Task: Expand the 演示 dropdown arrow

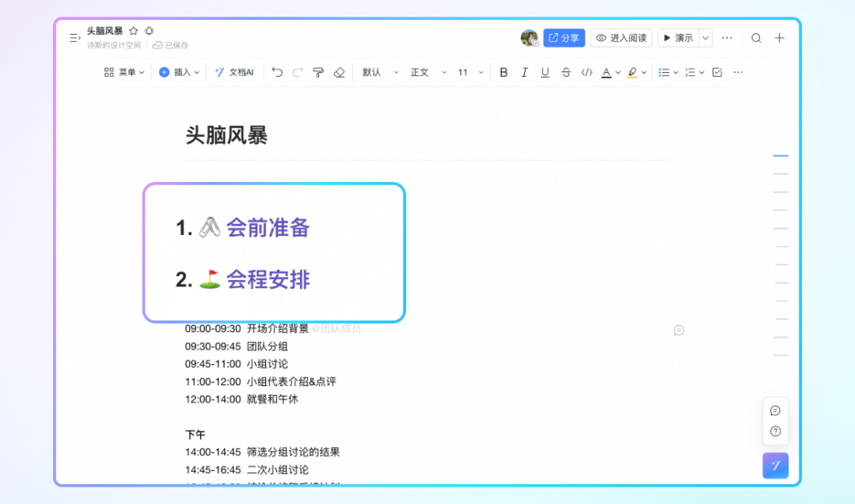Action: [705, 38]
